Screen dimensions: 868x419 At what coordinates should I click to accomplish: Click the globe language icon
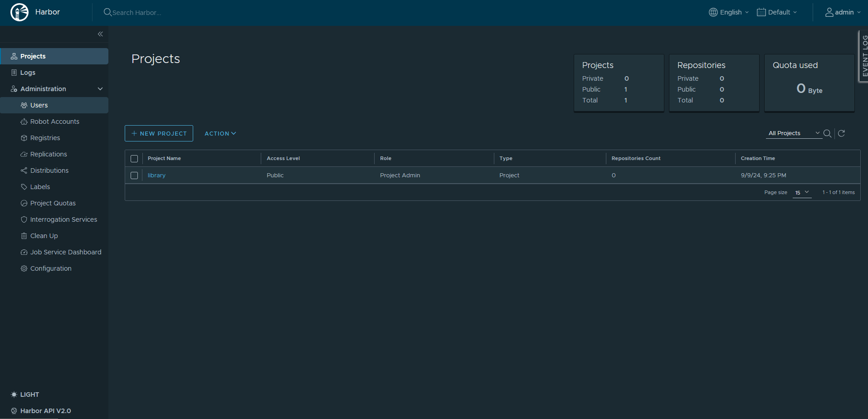pos(713,12)
